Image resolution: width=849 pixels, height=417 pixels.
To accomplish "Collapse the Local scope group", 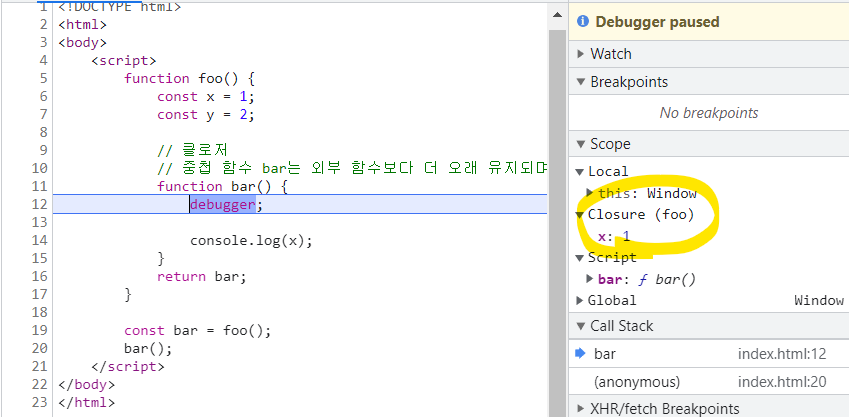I will (580, 172).
